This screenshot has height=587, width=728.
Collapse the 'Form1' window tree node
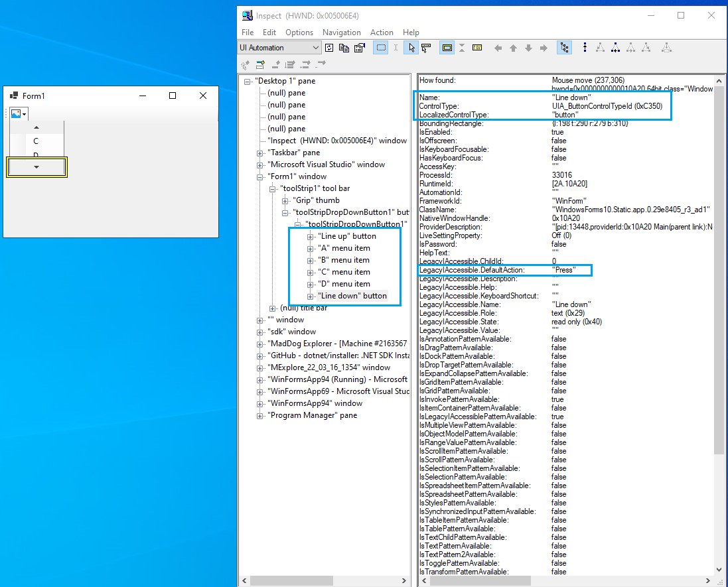[259, 176]
